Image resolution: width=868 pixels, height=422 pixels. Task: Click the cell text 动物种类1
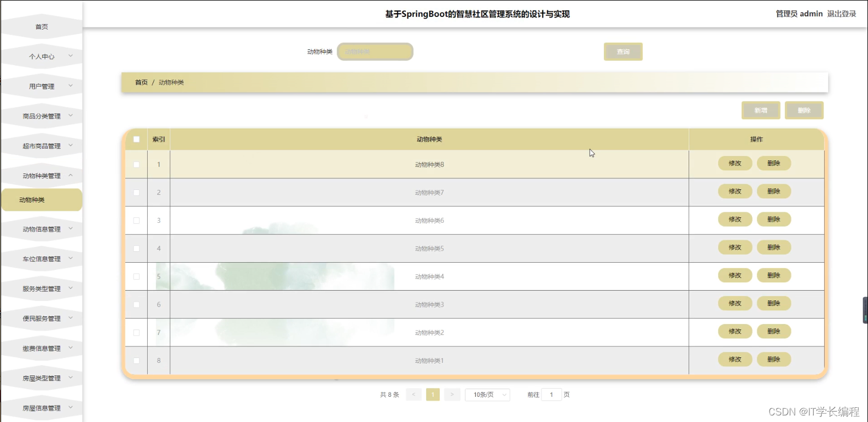429,361
